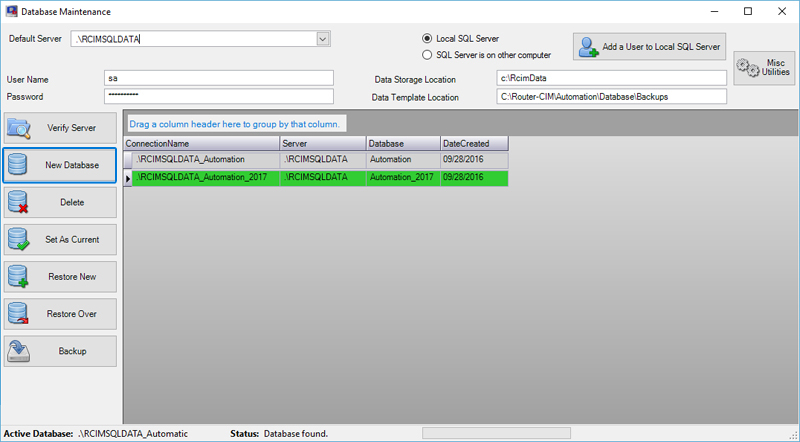Click the Data Template Location field
This screenshot has width=800, height=442.
point(611,97)
